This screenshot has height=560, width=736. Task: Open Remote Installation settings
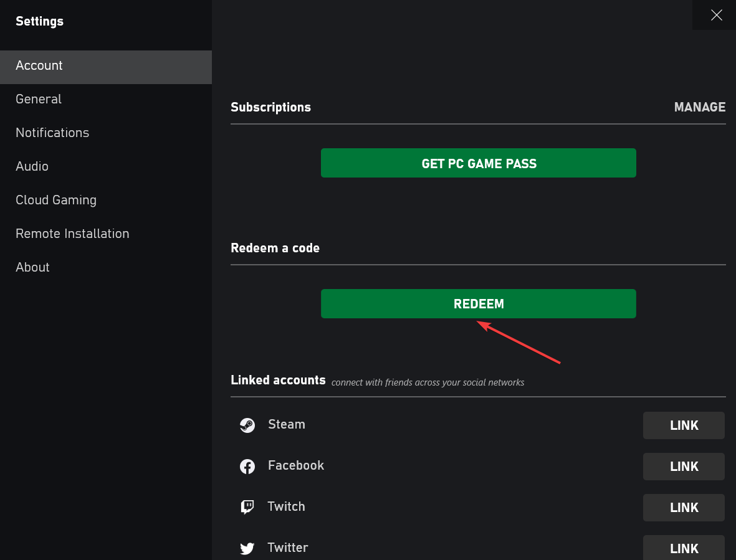(105, 234)
